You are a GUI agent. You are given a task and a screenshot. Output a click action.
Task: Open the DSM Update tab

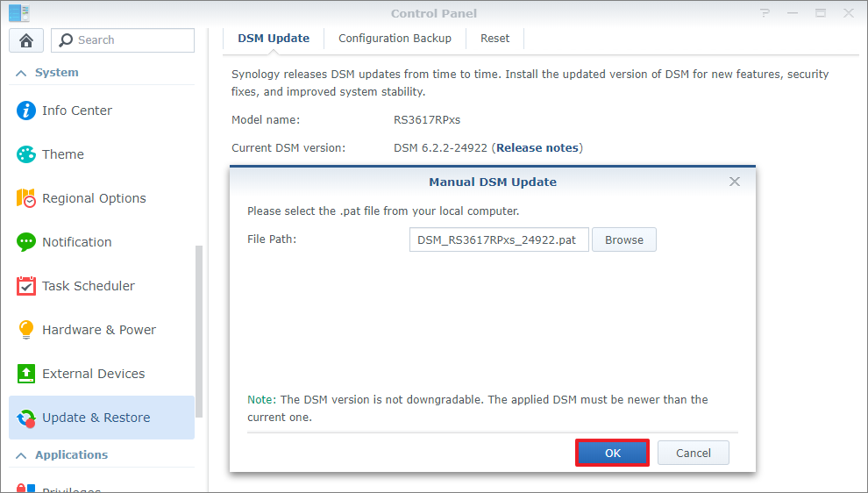coord(274,39)
